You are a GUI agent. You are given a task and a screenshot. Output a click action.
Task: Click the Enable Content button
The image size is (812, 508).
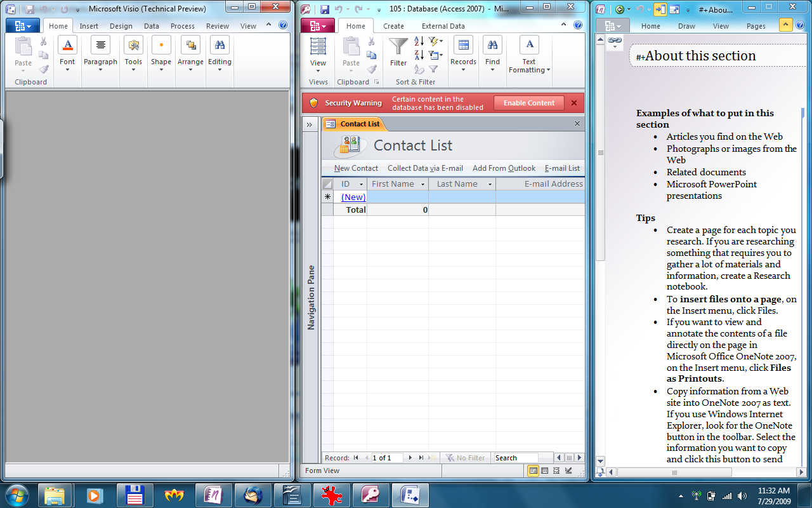(x=528, y=103)
